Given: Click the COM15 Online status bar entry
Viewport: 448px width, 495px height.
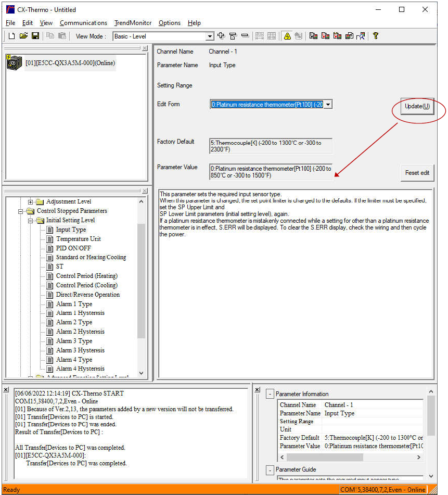Looking at the screenshot, I should click(x=382, y=490).
